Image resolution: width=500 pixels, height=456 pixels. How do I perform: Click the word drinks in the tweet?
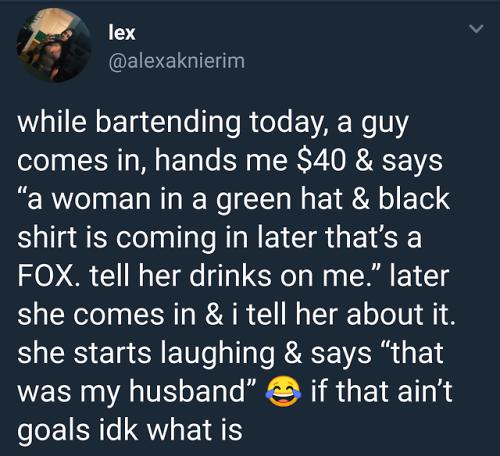[x=230, y=276]
